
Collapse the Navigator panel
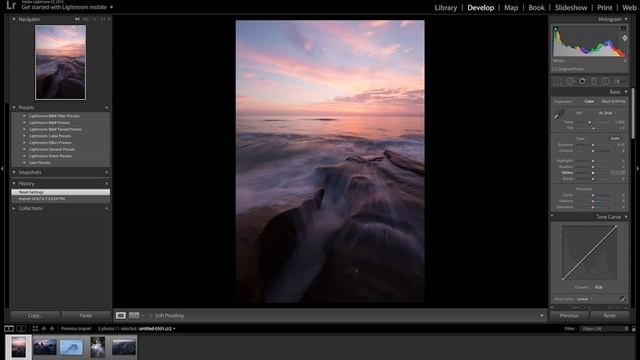[x=14, y=19]
